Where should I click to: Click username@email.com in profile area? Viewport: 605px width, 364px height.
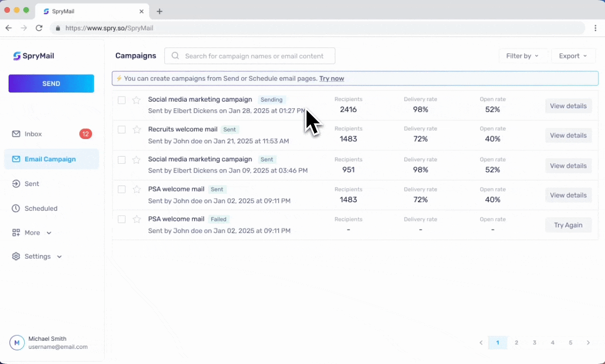[58, 347]
